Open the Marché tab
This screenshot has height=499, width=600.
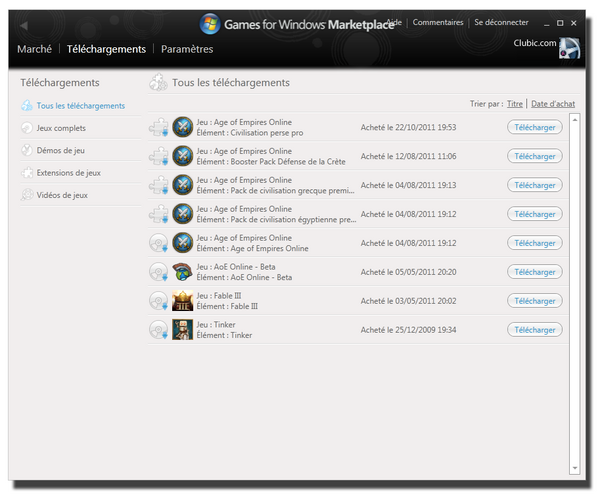[x=34, y=49]
